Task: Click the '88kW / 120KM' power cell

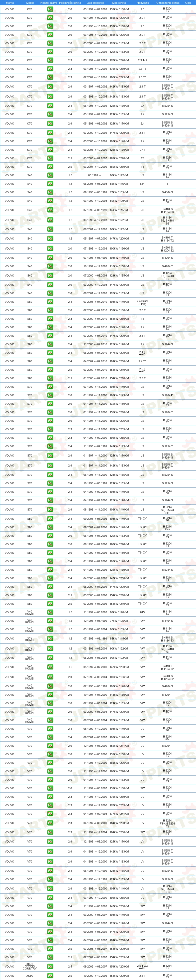Action: (119, 612)
